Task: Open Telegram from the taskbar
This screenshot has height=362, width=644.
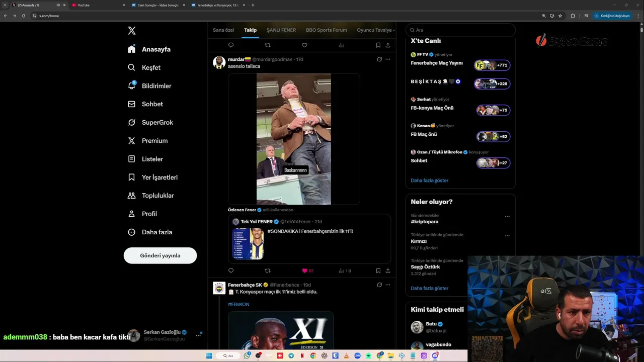Action: (x=291, y=355)
